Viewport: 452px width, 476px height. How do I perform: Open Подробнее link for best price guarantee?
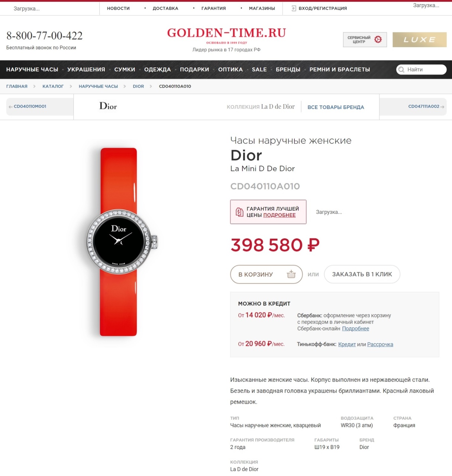point(280,215)
